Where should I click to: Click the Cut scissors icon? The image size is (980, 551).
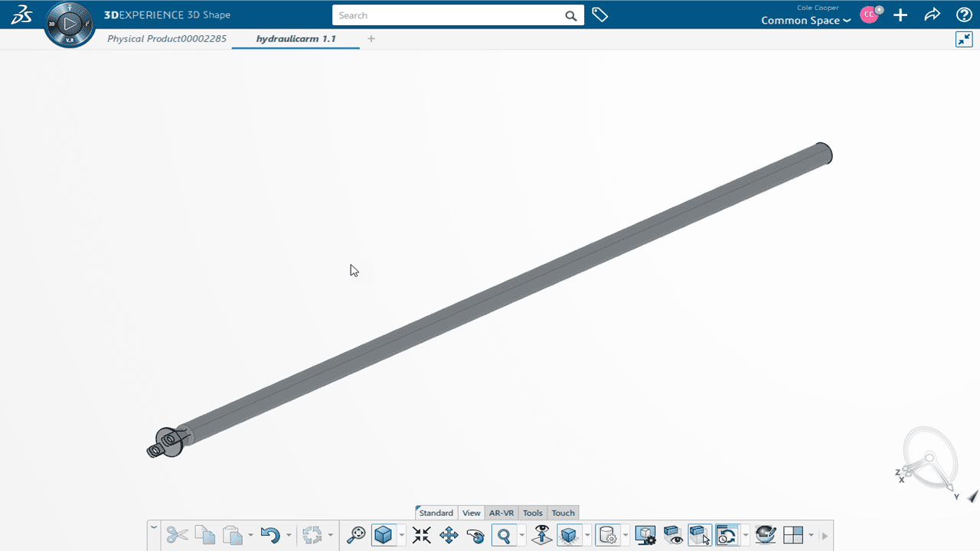point(177,535)
